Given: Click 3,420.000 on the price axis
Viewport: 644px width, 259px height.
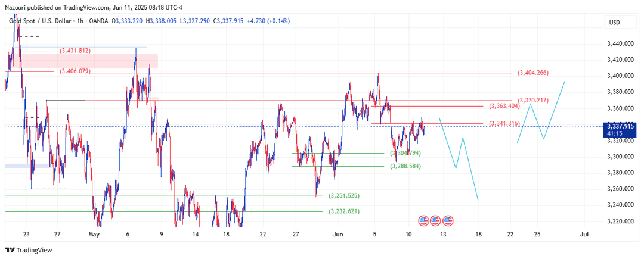Looking at the screenshot, I should 620,60.
